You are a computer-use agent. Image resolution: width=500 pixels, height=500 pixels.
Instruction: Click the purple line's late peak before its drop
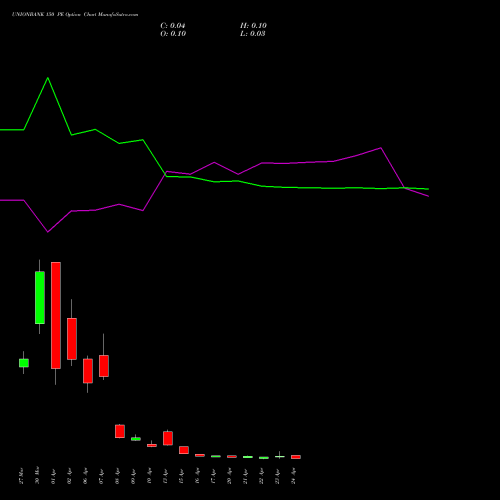point(381,148)
